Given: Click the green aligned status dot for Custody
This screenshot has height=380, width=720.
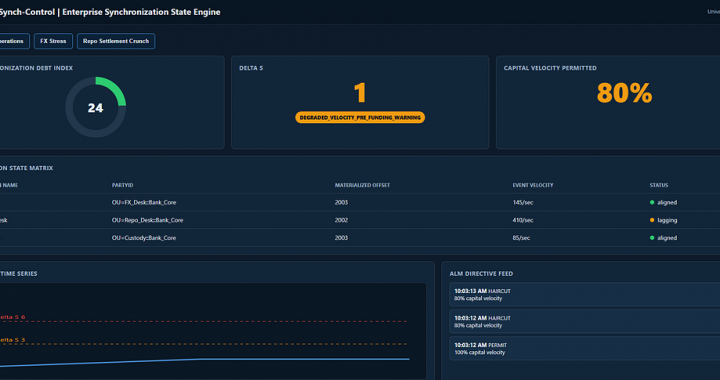Looking at the screenshot, I should pyautogui.click(x=652, y=238).
